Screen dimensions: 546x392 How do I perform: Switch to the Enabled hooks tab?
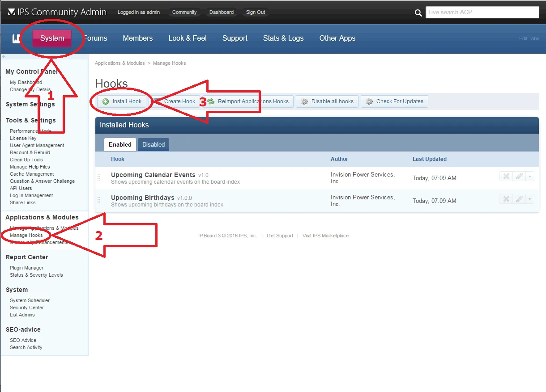(120, 144)
